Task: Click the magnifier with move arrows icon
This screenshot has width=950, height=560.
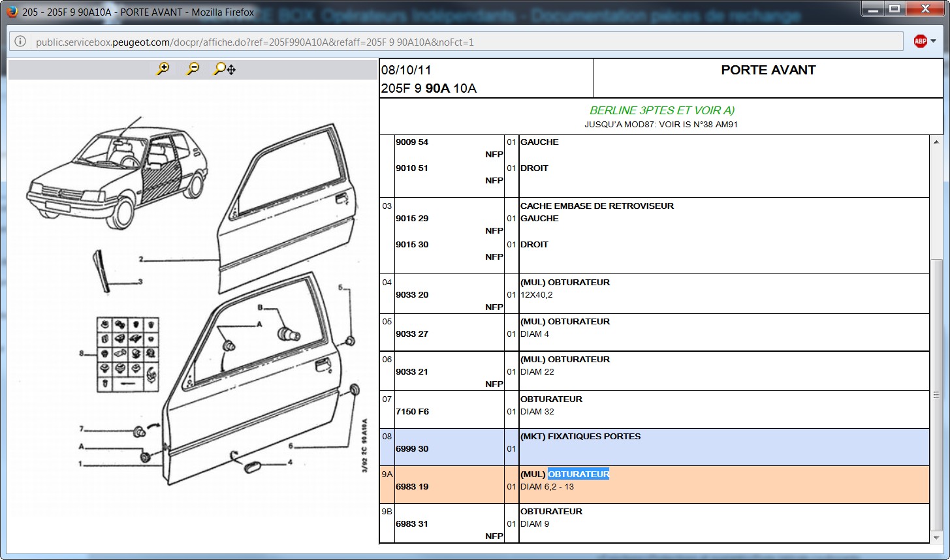Action: 225,69
